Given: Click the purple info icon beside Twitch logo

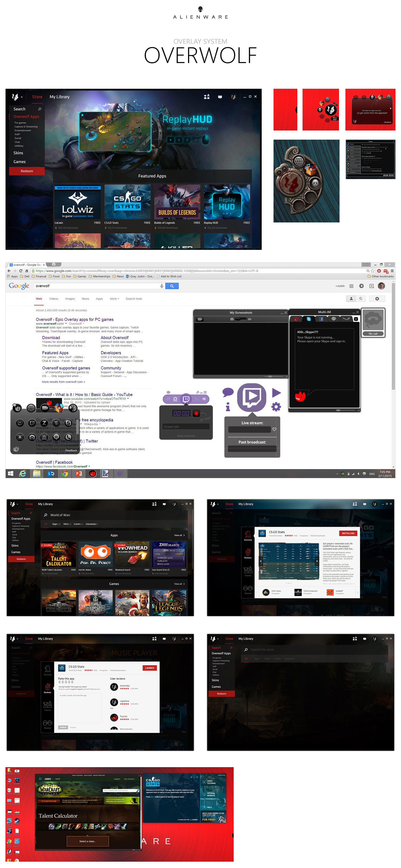Looking at the screenshot, I should pos(228,407).
